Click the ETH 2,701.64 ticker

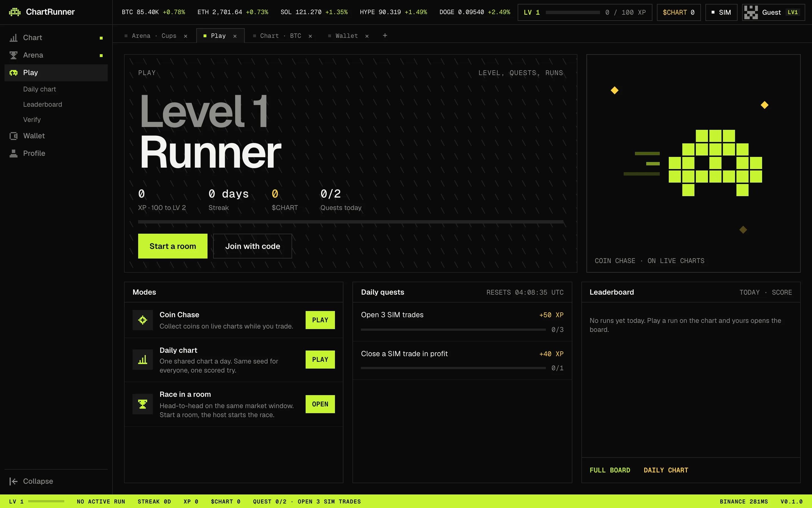[x=233, y=12]
